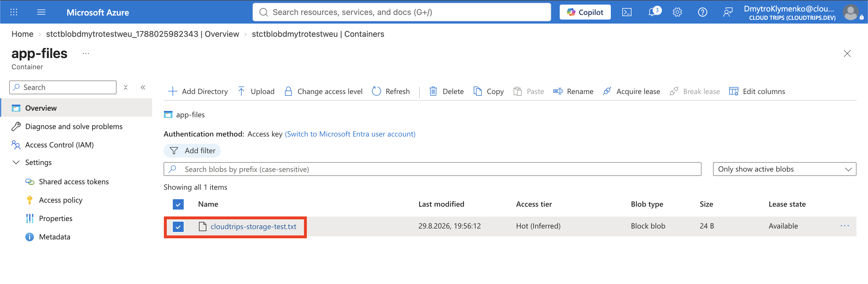Click the app-files folder path breadcrumb

pos(190,115)
